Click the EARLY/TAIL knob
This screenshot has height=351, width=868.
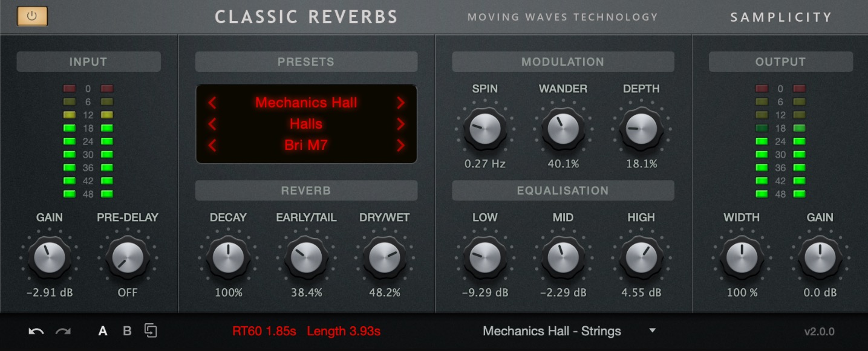pos(306,258)
